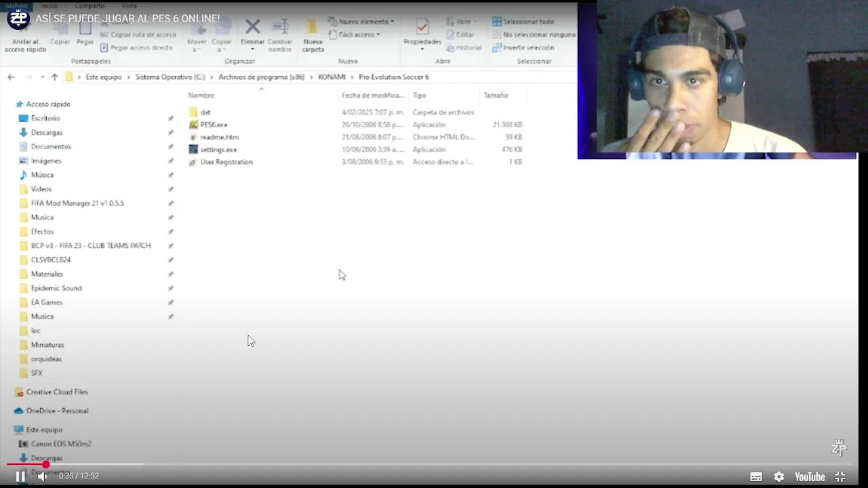Exit full screen mode

point(840,477)
